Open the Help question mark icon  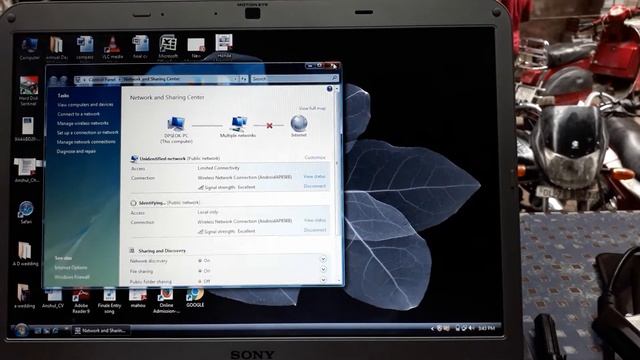pyautogui.click(x=329, y=89)
